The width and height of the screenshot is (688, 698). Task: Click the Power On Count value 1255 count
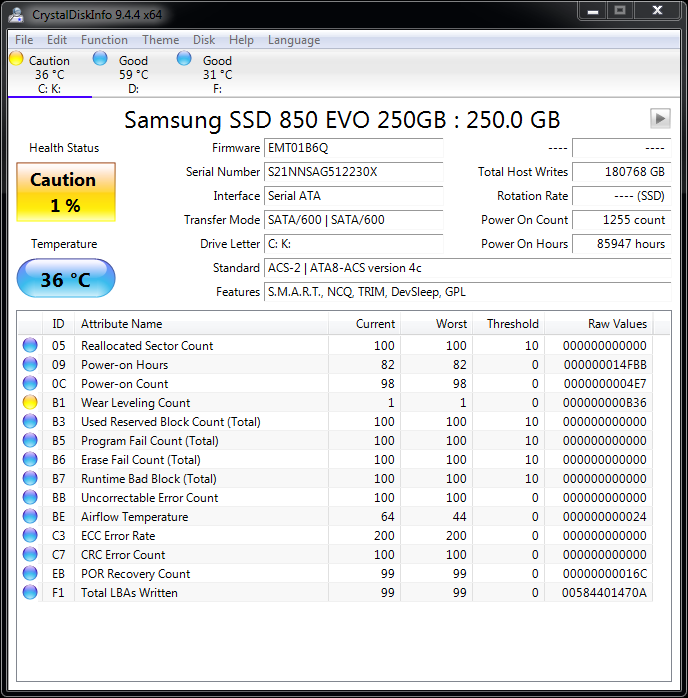pyautogui.click(x=622, y=220)
